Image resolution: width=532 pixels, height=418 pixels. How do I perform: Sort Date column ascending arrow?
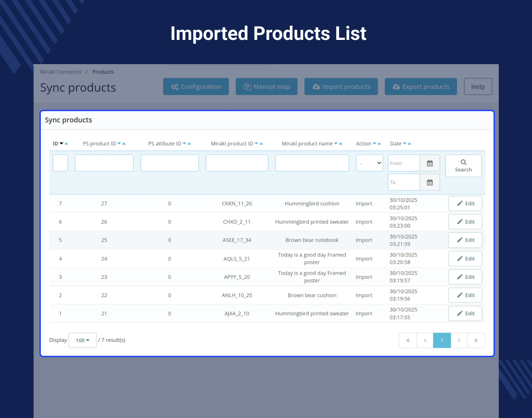(x=409, y=143)
